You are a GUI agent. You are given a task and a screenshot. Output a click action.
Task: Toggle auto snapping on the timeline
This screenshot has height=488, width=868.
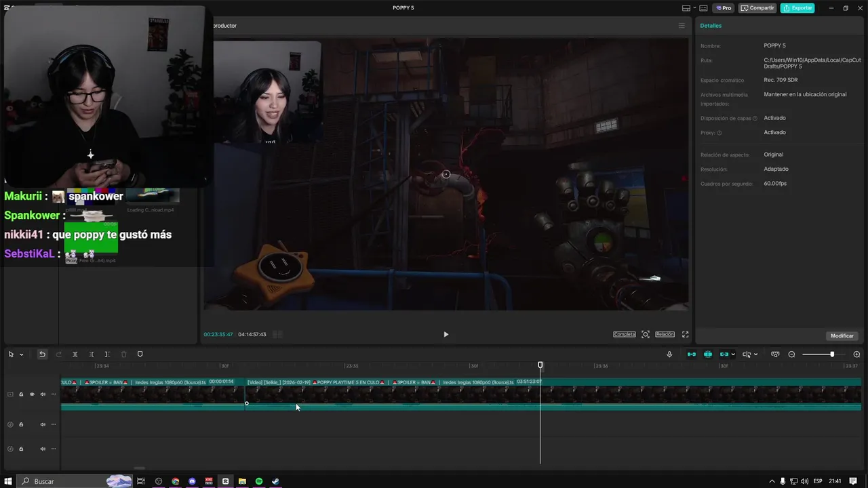(x=708, y=354)
